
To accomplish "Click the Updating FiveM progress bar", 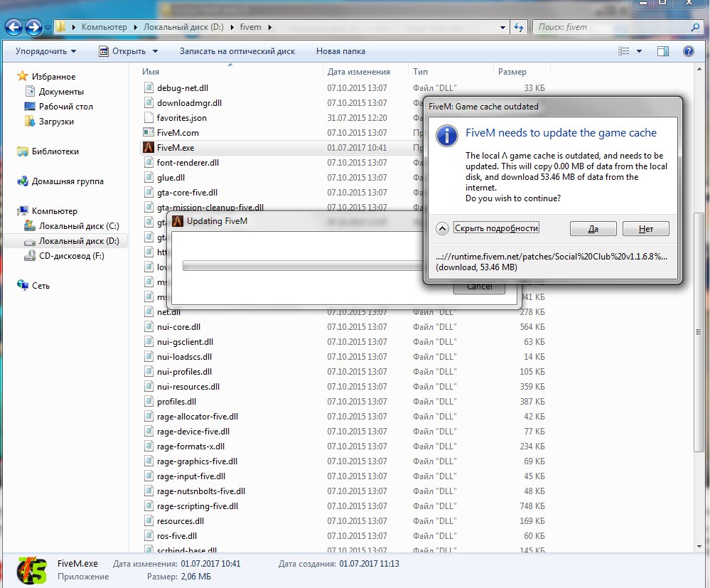I will coord(303,266).
